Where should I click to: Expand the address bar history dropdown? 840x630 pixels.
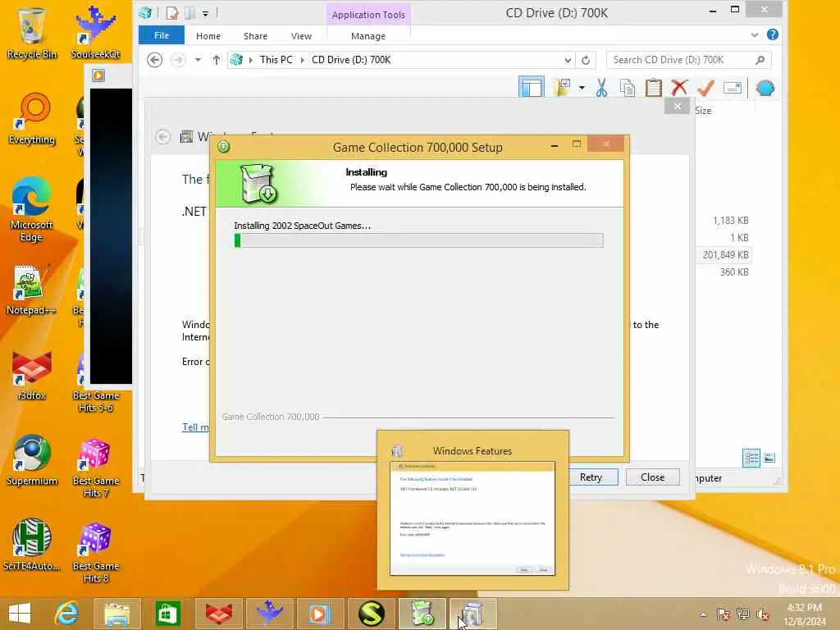(568, 60)
